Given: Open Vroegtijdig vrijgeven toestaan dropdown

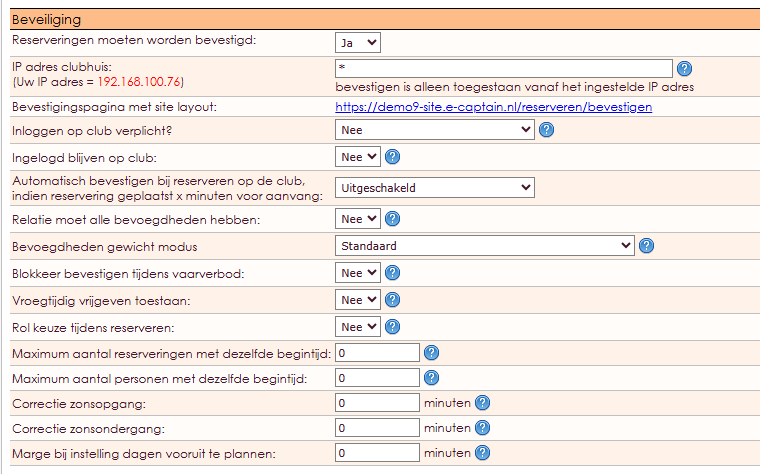Looking at the screenshot, I should coord(358,300).
